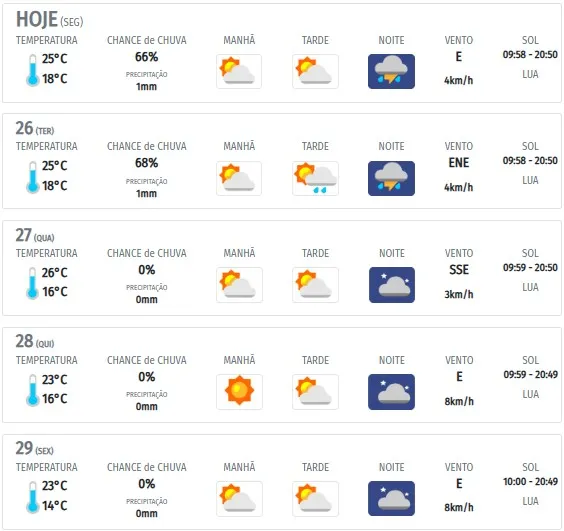
Task: Click today's morning partly cloudy icon
Action: point(239,71)
